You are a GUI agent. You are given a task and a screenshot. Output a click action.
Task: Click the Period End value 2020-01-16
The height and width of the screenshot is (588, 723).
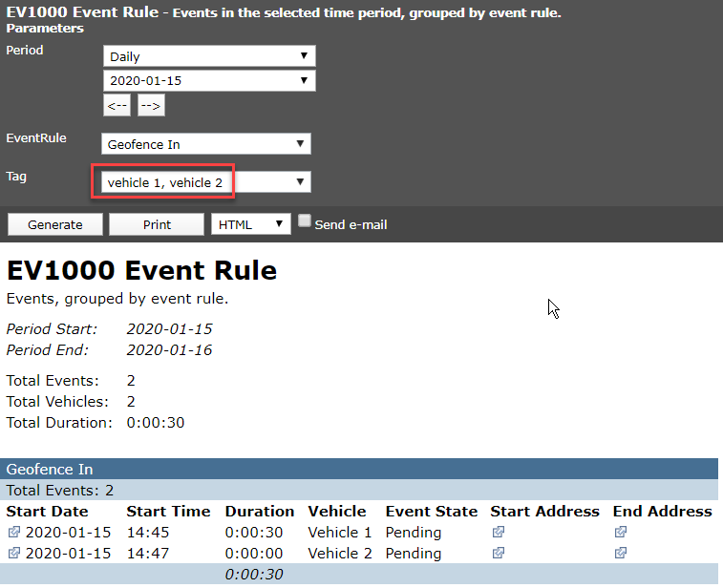[x=169, y=349]
